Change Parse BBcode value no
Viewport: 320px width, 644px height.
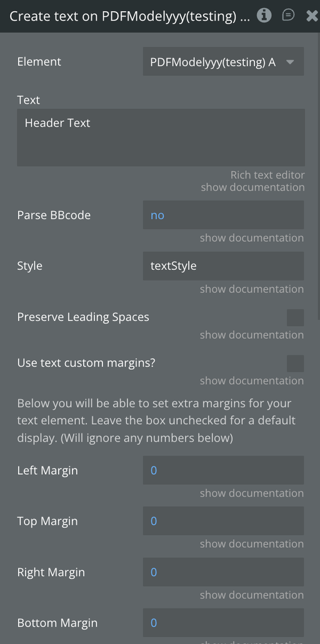pyautogui.click(x=224, y=215)
